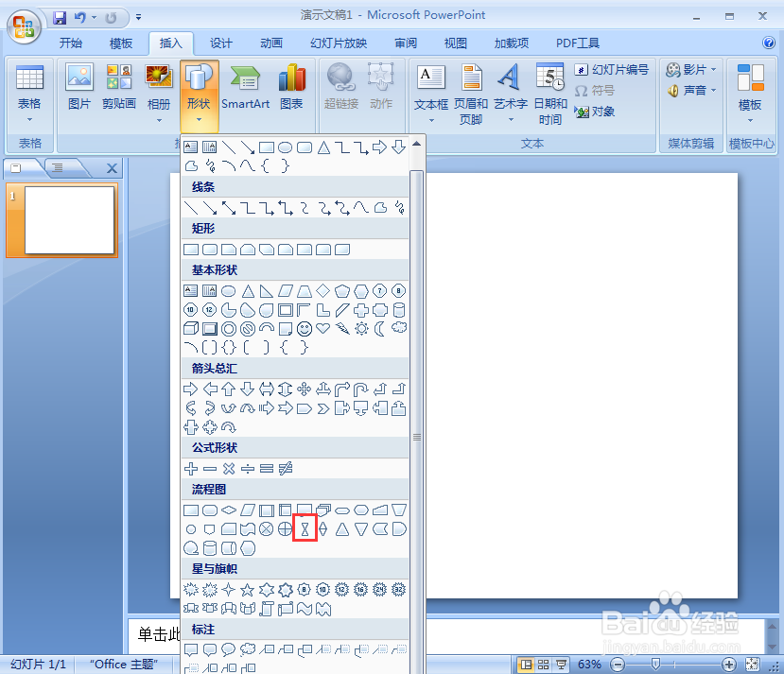The height and width of the screenshot is (674, 784).
Task: Open the 开始 Home tab
Action: (x=71, y=43)
